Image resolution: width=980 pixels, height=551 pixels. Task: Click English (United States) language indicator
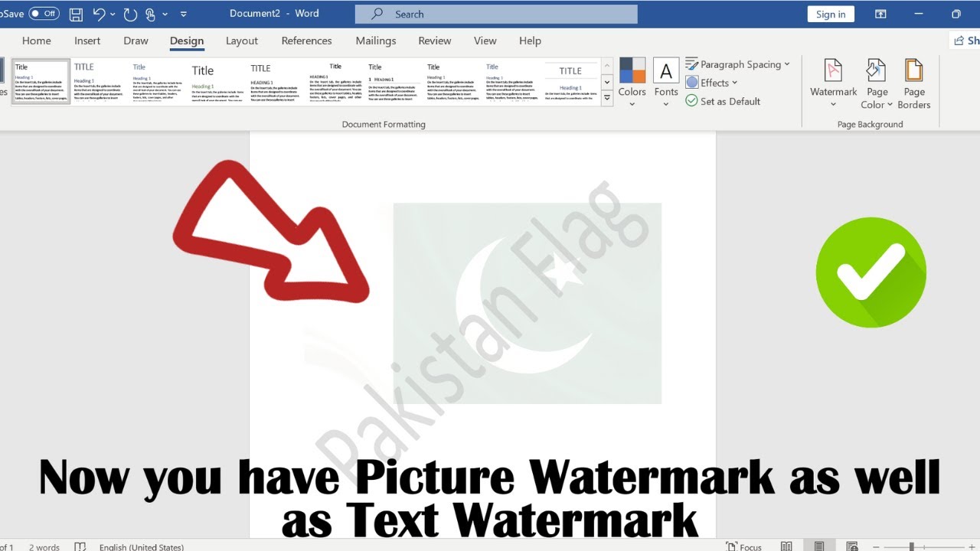click(x=142, y=546)
